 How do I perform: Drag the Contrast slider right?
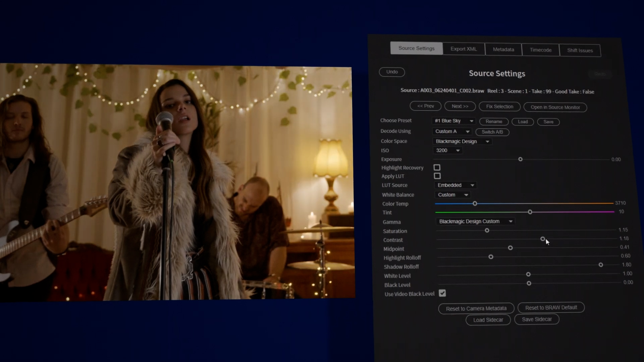(542, 239)
